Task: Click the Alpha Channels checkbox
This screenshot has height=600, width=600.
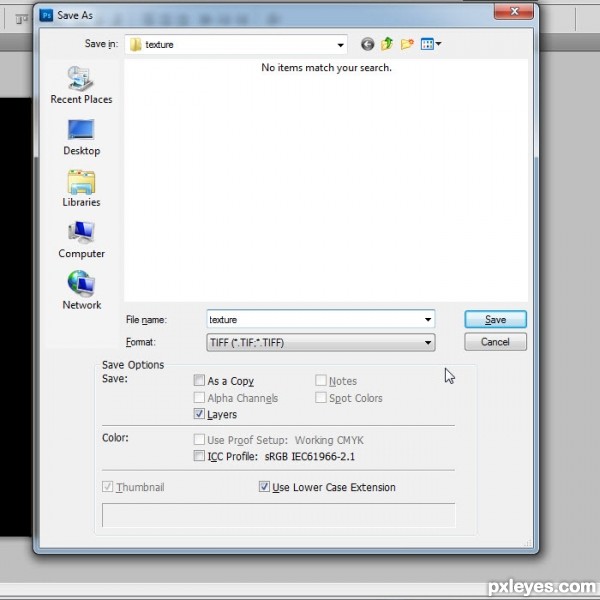Action: (x=199, y=397)
